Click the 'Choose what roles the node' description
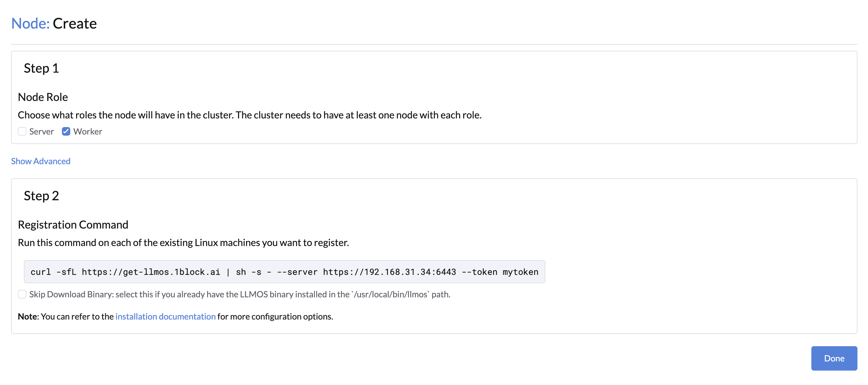The height and width of the screenshot is (385, 868). pyautogui.click(x=250, y=115)
